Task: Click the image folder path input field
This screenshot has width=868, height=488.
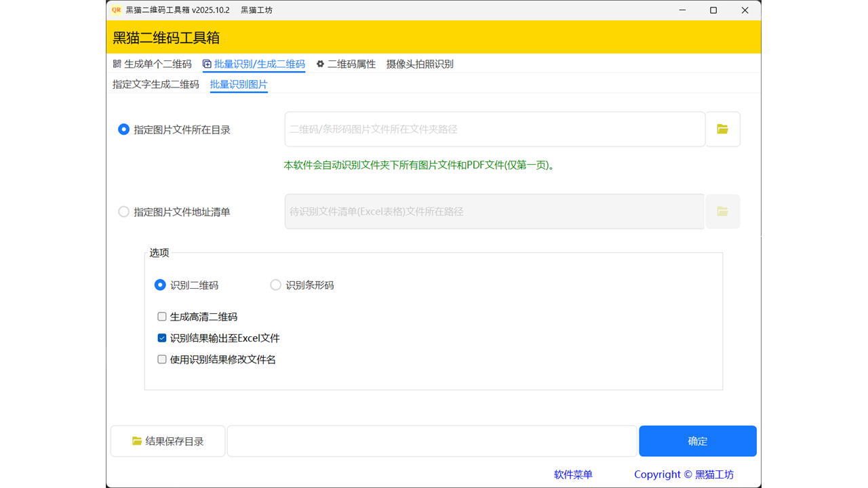Action: point(494,129)
